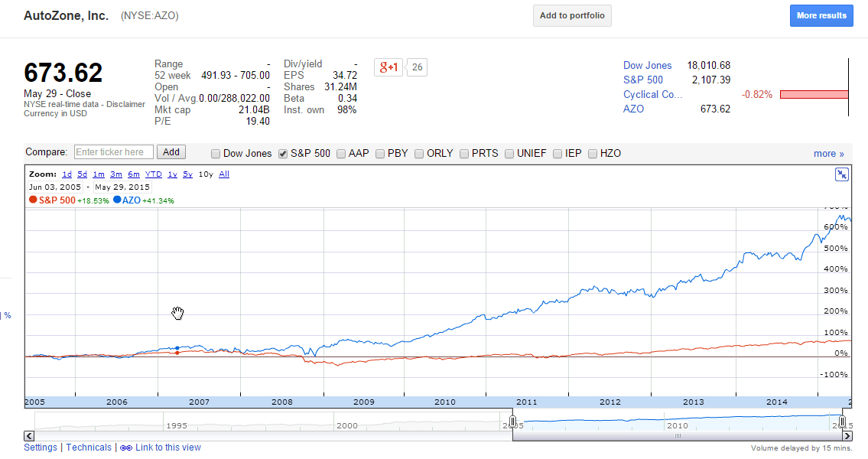Click the left scroll arrow of timeline
The image size is (868, 459).
coord(29,436)
